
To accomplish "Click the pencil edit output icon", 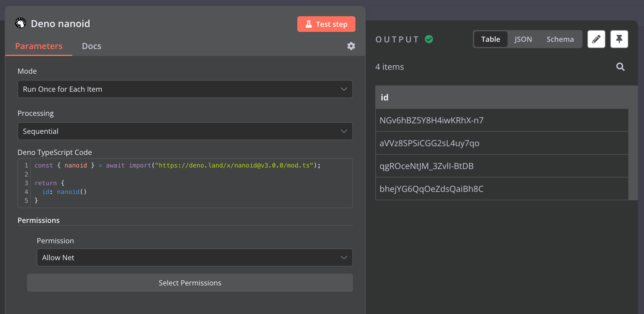I will tap(596, 39).
